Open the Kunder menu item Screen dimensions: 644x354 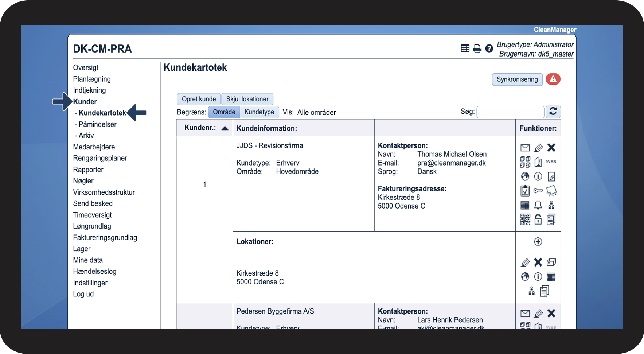click(x=85, y=102)
